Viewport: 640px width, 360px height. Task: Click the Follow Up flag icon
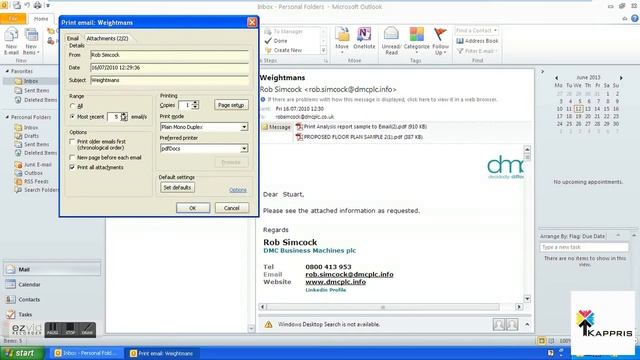[440, 41]
